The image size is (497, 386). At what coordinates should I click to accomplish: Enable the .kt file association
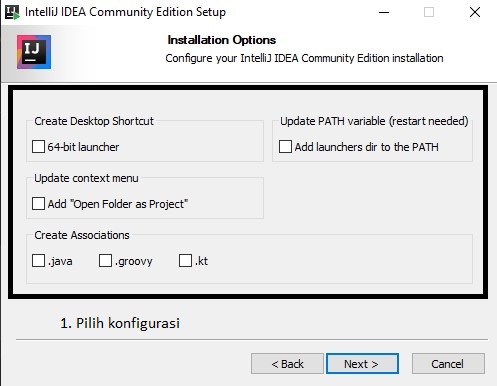point(185,261)
